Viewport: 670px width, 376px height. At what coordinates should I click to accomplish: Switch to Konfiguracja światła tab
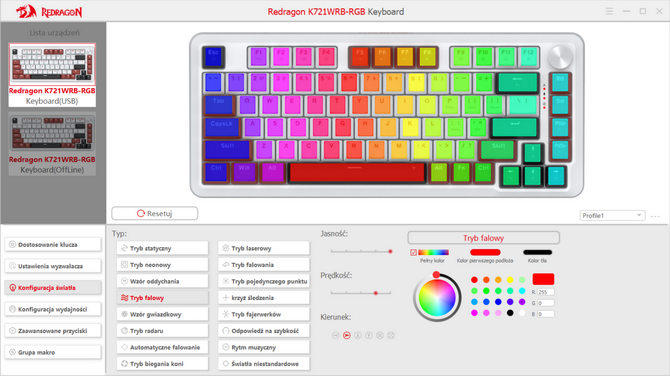pyautogui.click(x=53, y=288)
